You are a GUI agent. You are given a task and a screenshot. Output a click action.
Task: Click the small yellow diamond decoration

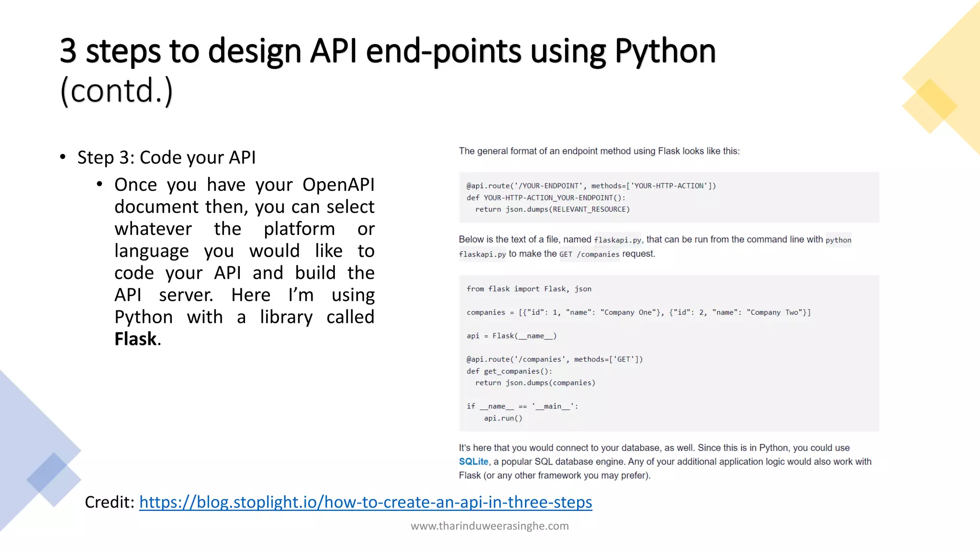929,106
